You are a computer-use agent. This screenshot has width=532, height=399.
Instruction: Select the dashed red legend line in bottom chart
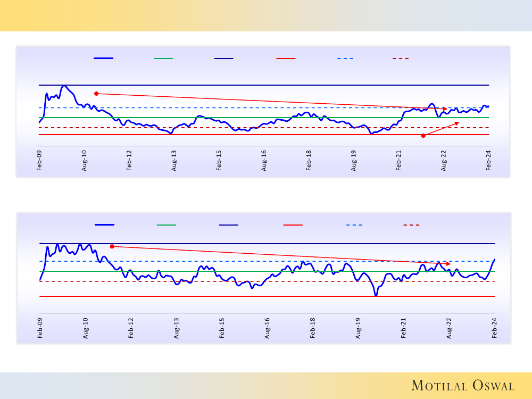(411, 225)
